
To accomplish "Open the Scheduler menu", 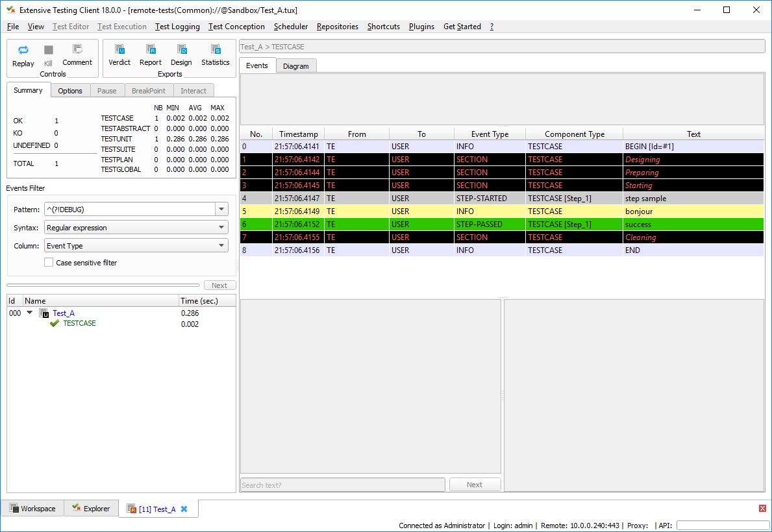I will 291,27.
